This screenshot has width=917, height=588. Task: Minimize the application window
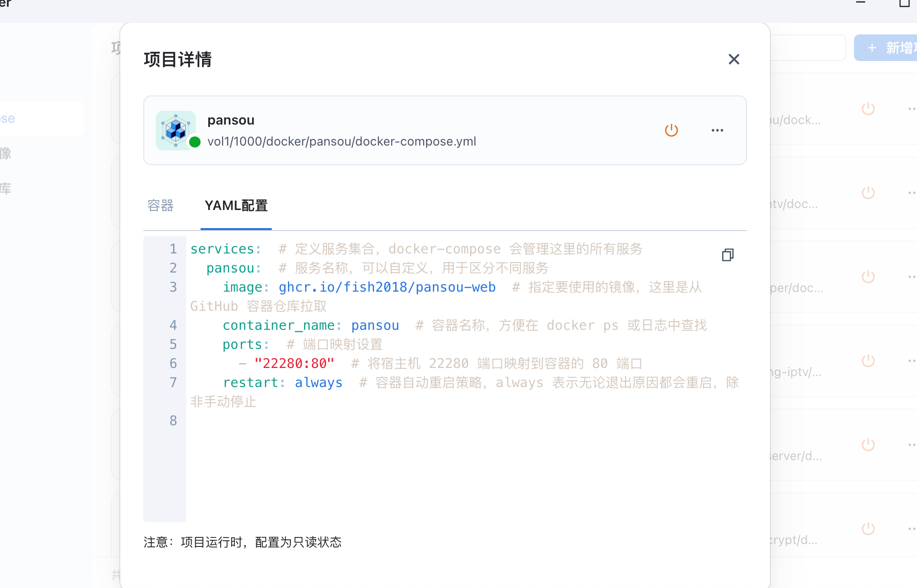coord(861,3)
